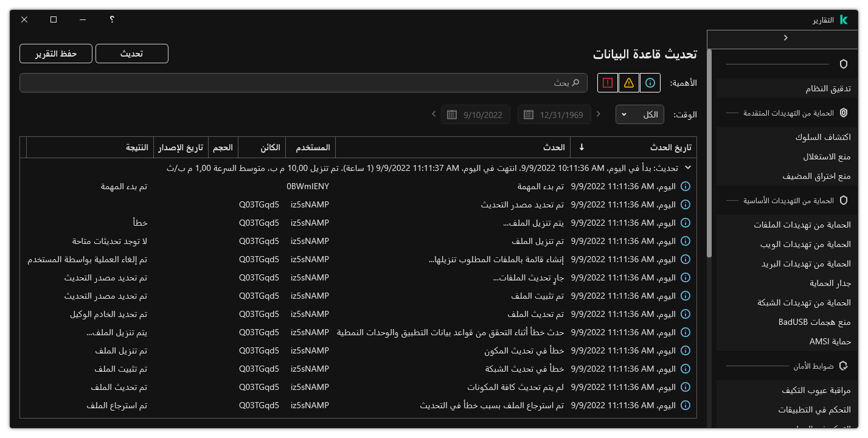Click the بحث search input field
Screen dimensions: 868x438
click(304, 82)
